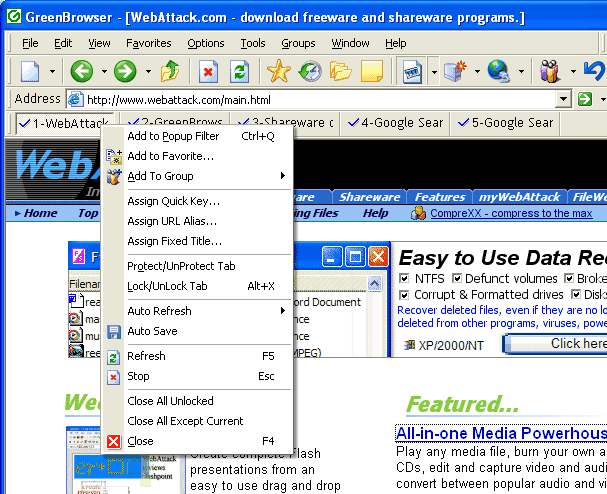Click the green Go arrow beside address bar
Screen dimensions: 607x494
[x=585, y=99]
